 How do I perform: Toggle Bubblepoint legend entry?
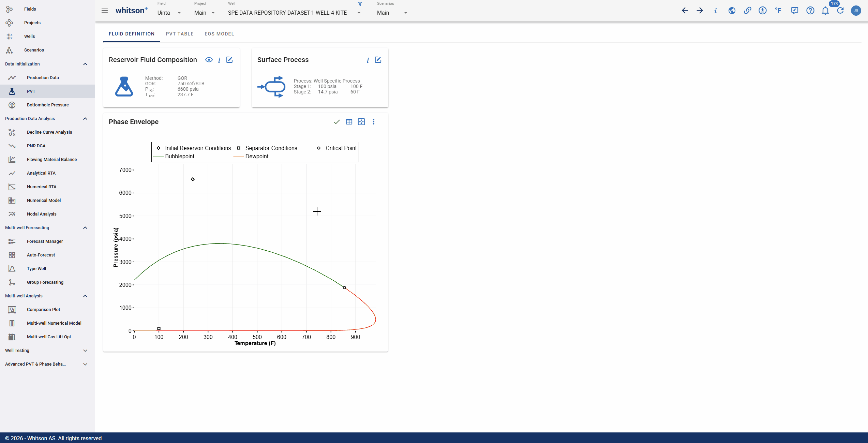[174, 156]
